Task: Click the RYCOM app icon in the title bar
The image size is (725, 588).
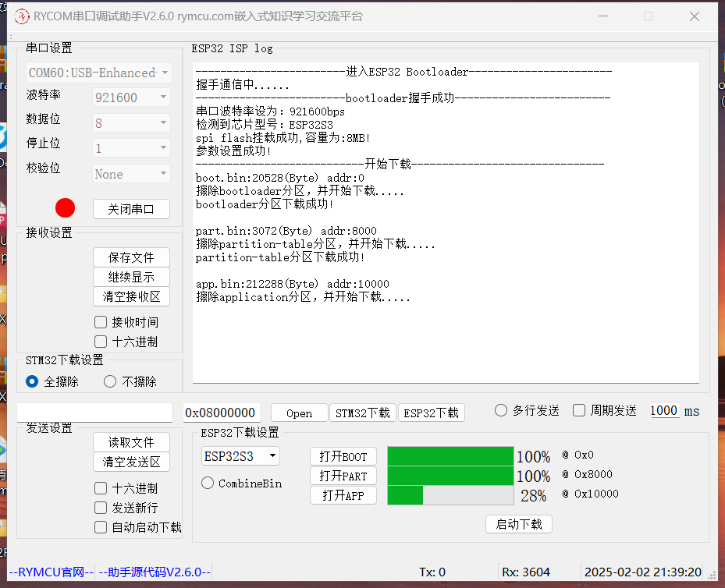Action: pyautogui.click(x=21, y=16)
